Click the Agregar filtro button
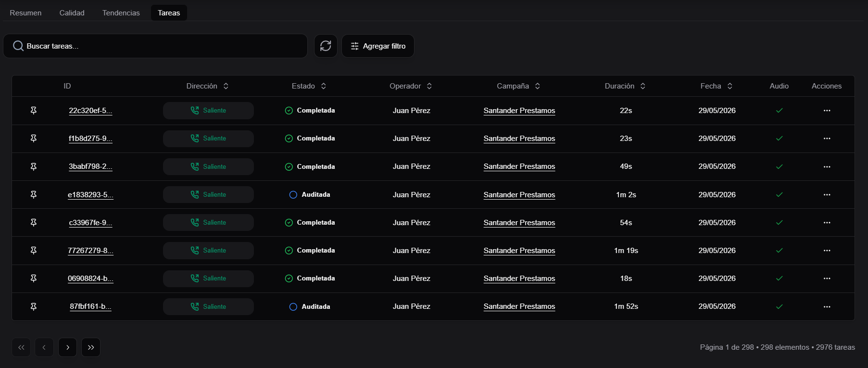868x368 pixels. 378,46
